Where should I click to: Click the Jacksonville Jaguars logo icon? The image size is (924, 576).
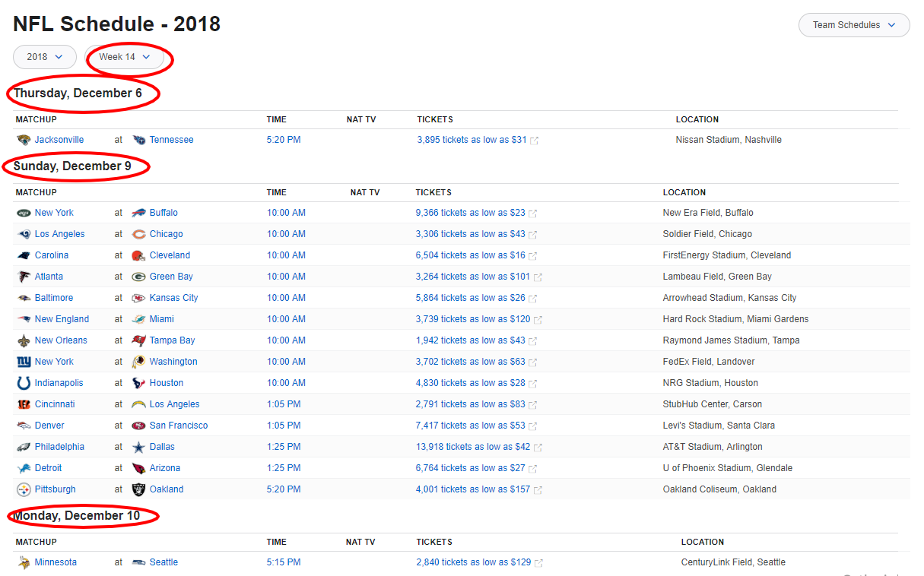coord(24,140)
